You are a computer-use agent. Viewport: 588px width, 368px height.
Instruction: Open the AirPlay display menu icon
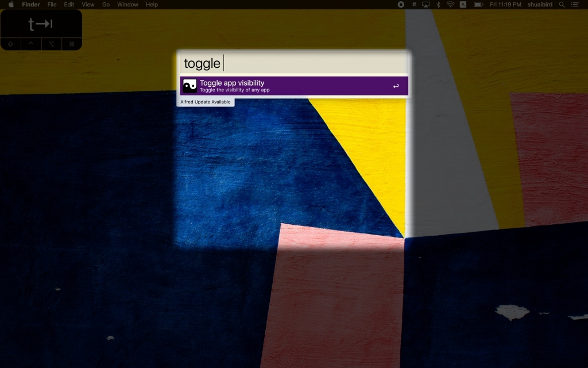pos(425,5)
